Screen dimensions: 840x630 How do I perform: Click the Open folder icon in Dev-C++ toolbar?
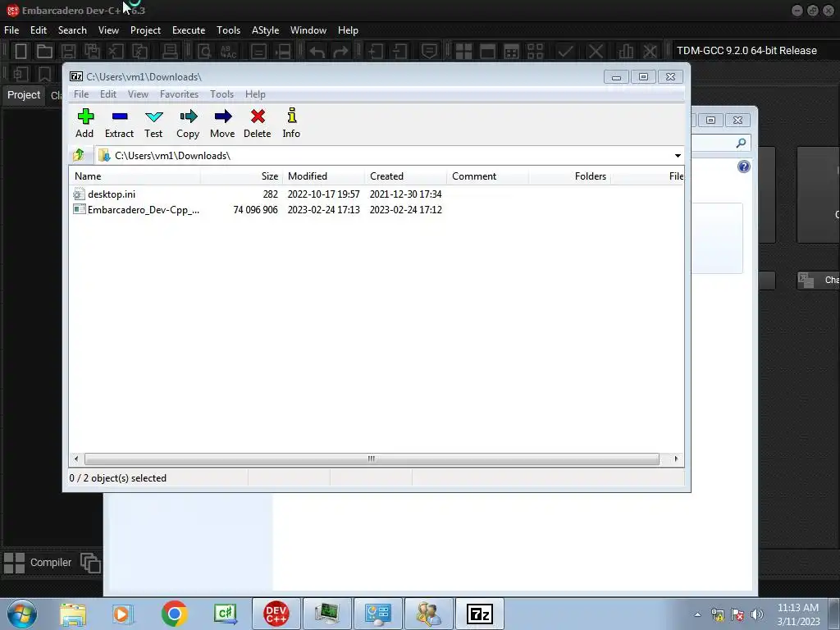[x=44, y=52]
